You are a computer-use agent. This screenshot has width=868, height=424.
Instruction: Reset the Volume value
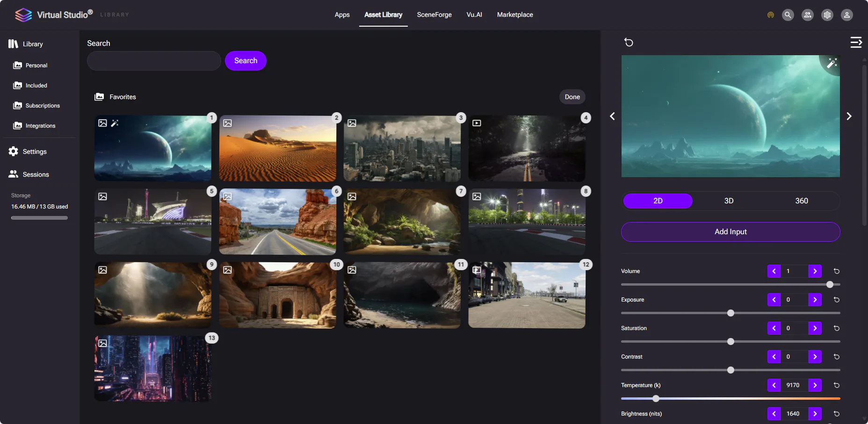(x=837, y=271)
